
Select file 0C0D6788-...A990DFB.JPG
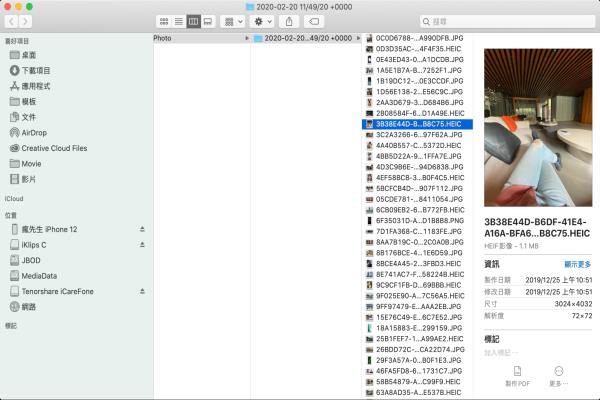pyautogui.click(x=417, y=38)
